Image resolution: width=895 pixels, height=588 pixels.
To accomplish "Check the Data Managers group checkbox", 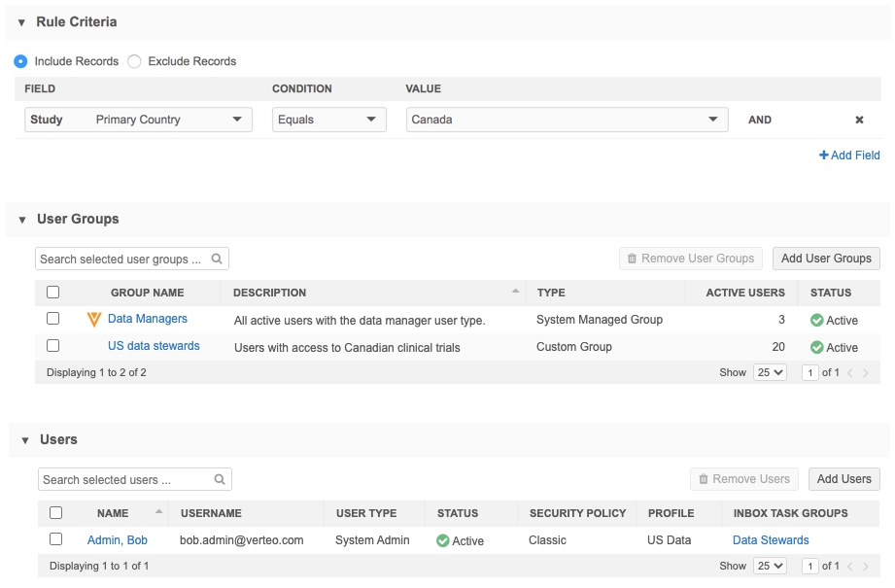I will coord(53,319).
